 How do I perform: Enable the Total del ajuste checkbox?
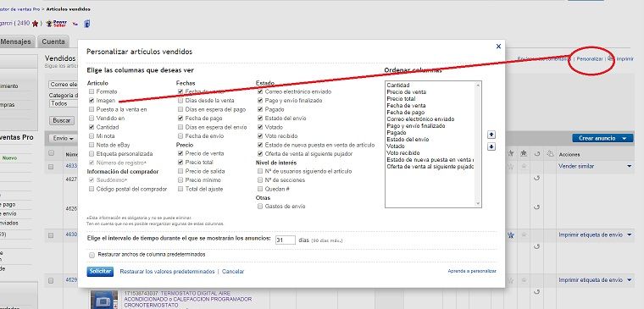(180, 189)
